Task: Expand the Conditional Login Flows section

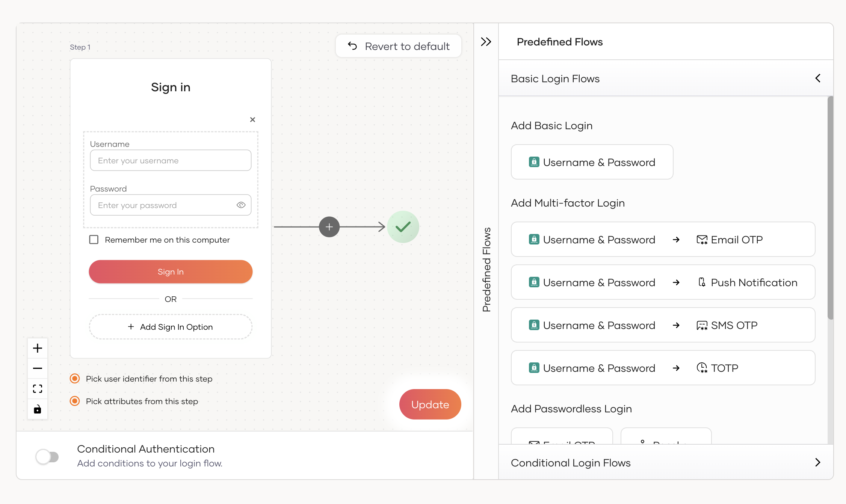Action: tap(818, 462)
